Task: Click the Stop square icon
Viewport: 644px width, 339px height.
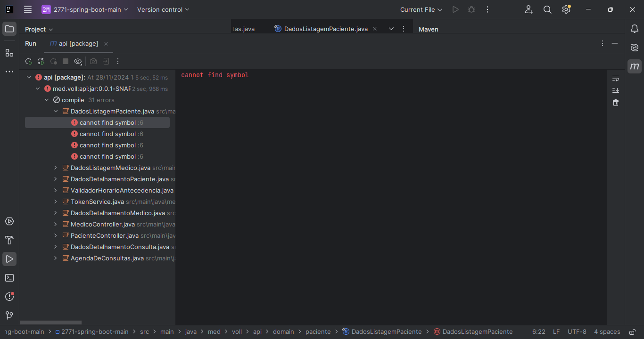Action: click(x=66, y=61)
